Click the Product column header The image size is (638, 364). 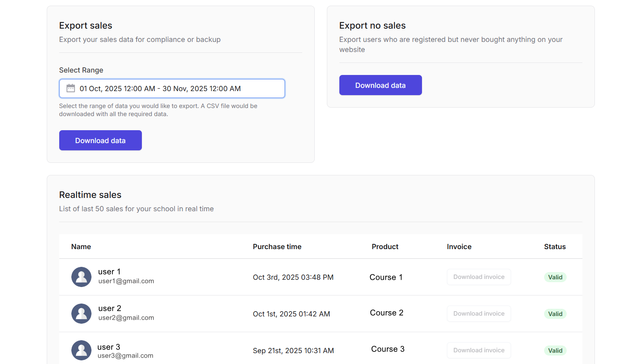[x=385, y=247]
